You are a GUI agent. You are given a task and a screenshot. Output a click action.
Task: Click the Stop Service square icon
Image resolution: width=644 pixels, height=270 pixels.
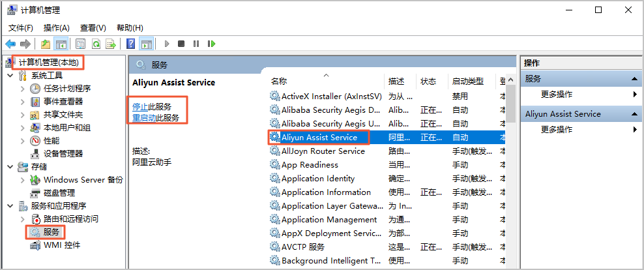click(x=181, y=44)
